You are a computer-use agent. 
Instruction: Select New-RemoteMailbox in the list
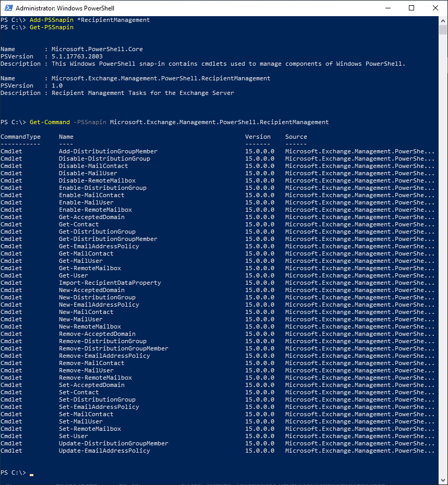coord(90,326)
